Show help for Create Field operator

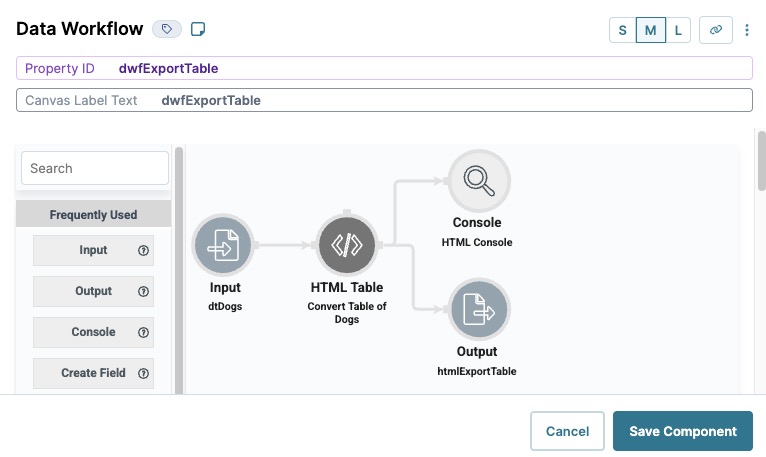tap(143, 373)
